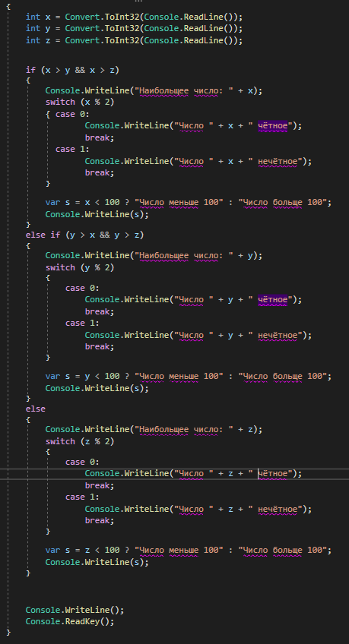The height and width of the screenshot is (644, 349).
Task: Click the 'if (x > y && x > z)' condition
Action: click(x=72, y=70)
